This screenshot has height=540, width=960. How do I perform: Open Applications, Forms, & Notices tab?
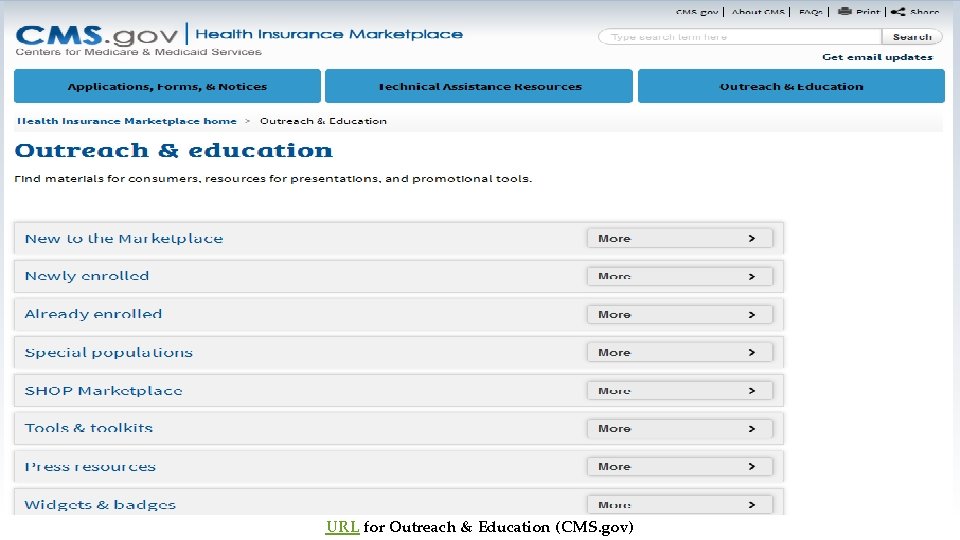tap(167, 86)
